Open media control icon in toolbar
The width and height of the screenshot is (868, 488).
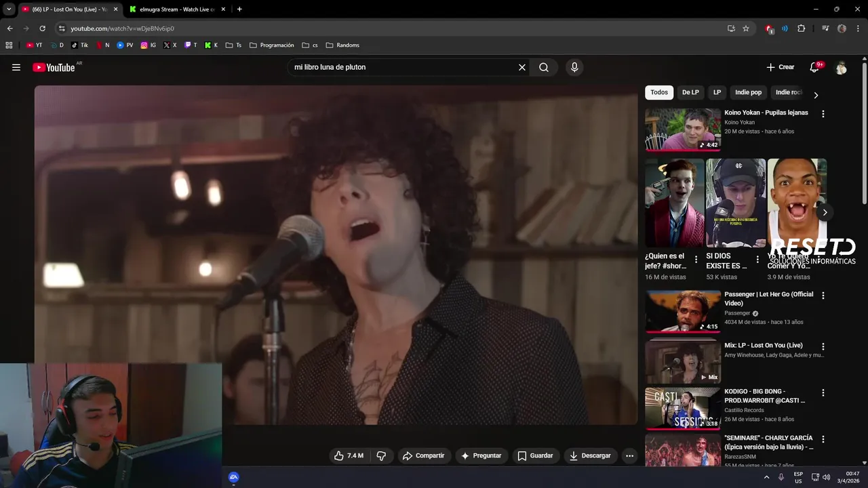825,28
